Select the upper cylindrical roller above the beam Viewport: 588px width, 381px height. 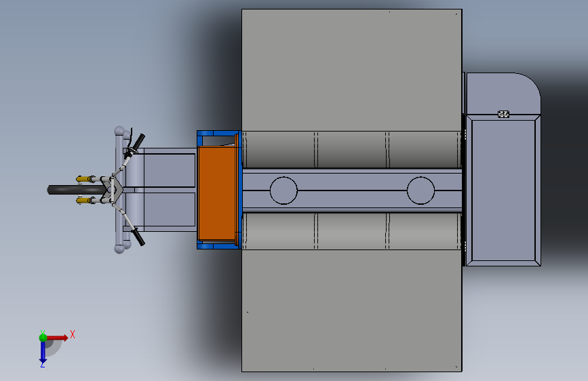pyautogui.click(x=352, y=150)
